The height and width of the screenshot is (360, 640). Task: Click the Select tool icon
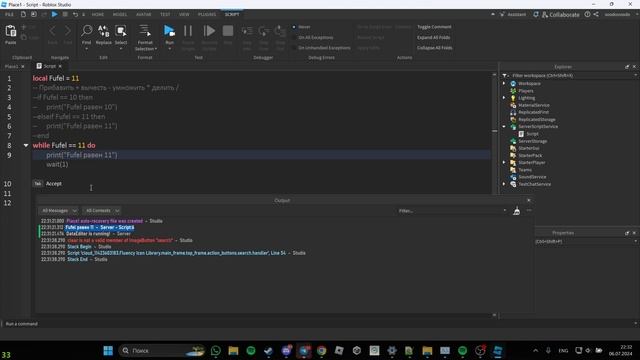[x=121, y=31]
